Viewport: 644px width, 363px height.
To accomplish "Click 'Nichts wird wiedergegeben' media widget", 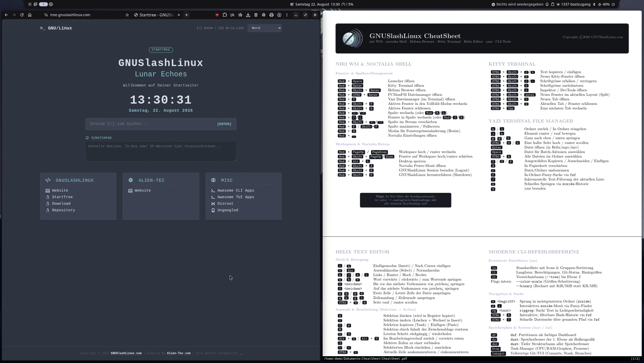I will pyautogui.click(x=517, y=4).
